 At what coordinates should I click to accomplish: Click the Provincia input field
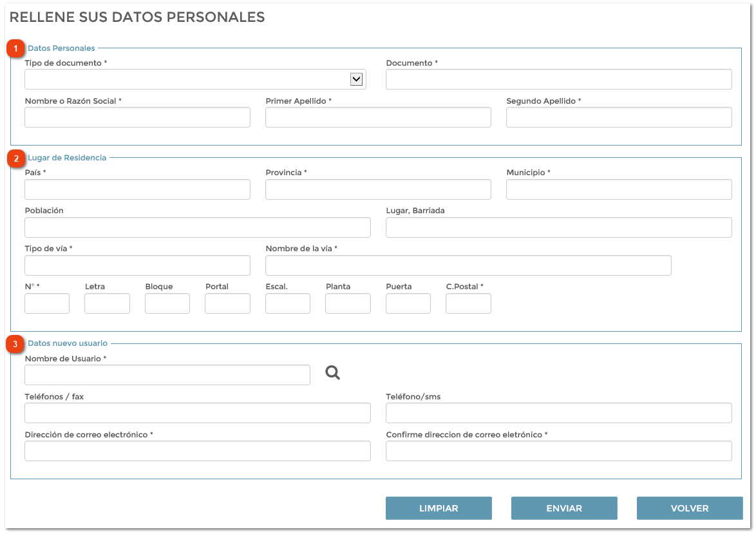pos(377,189)
